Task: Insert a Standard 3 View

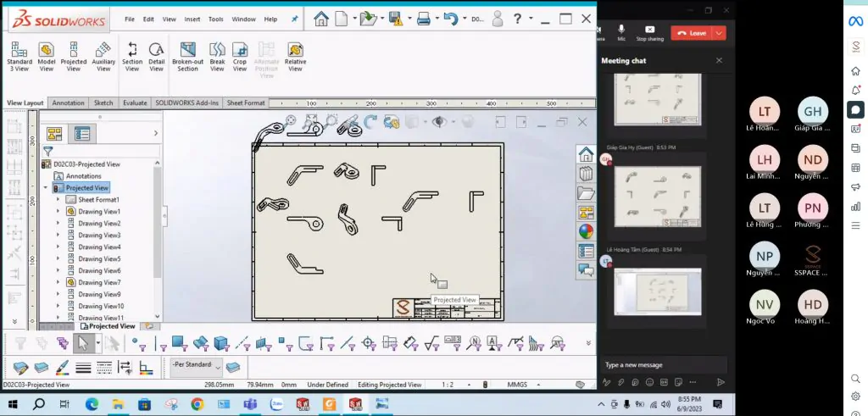Action: tap(19, 57)
